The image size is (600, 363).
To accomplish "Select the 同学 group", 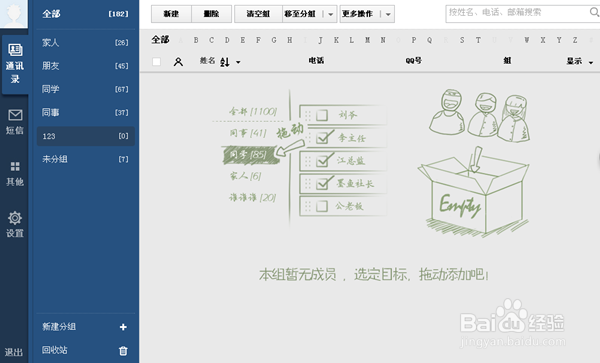I will (x=85, y=89).
